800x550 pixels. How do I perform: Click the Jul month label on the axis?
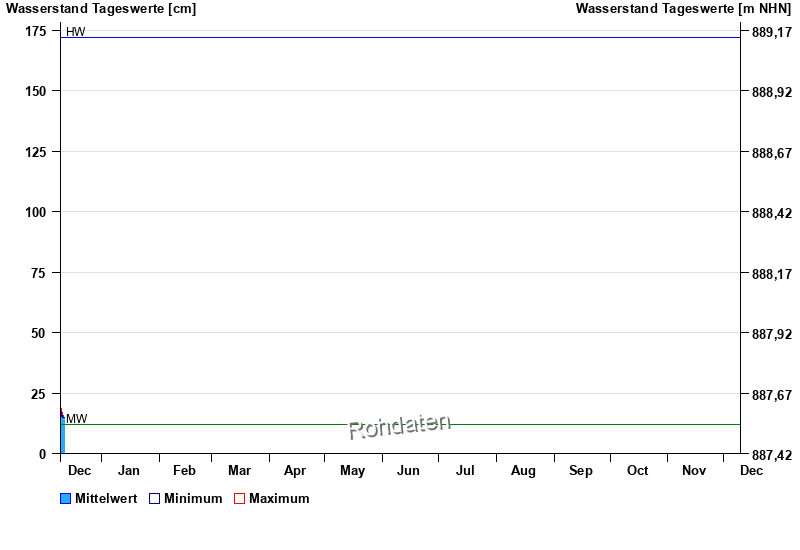click(465, 471)
